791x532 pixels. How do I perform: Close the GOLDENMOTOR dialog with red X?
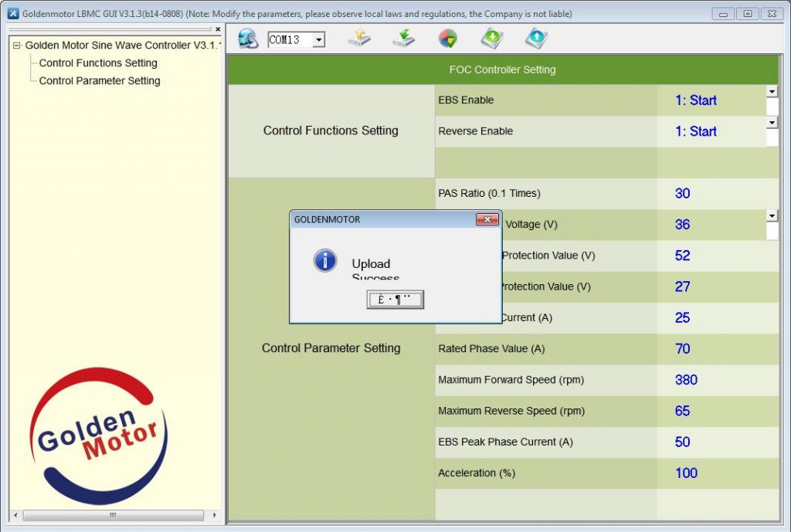487,220
